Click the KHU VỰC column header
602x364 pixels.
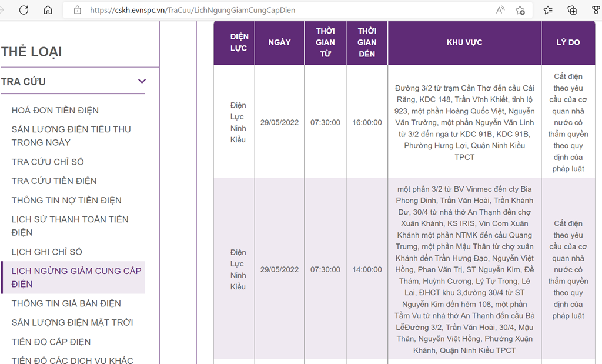click(464, 42)
